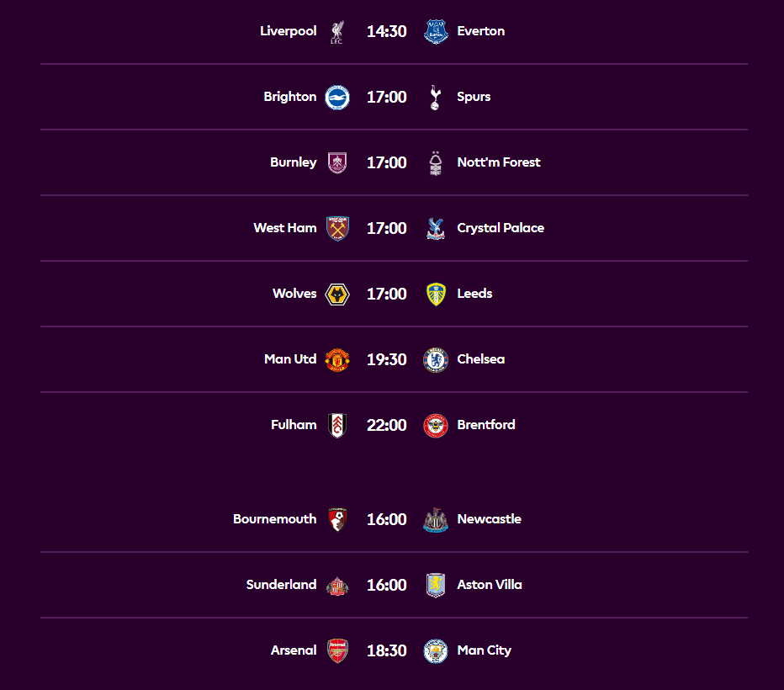
Task: Click the Nott'm Forest tree badge
Action: 436,163
